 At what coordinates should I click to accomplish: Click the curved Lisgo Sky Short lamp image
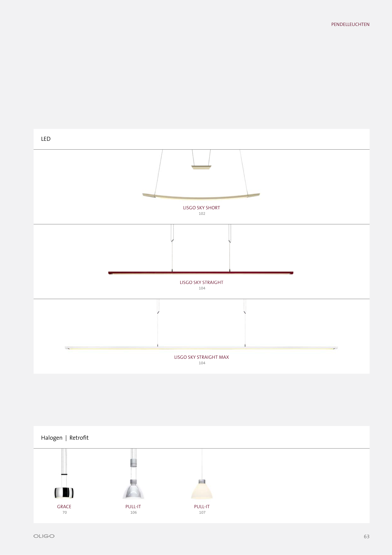pos(201,197)
